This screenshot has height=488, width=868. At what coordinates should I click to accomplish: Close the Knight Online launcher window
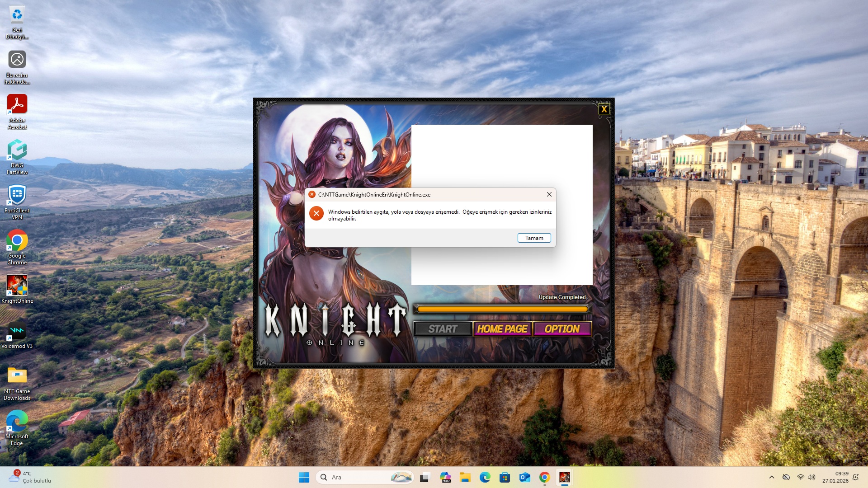[x=604, y=109]
